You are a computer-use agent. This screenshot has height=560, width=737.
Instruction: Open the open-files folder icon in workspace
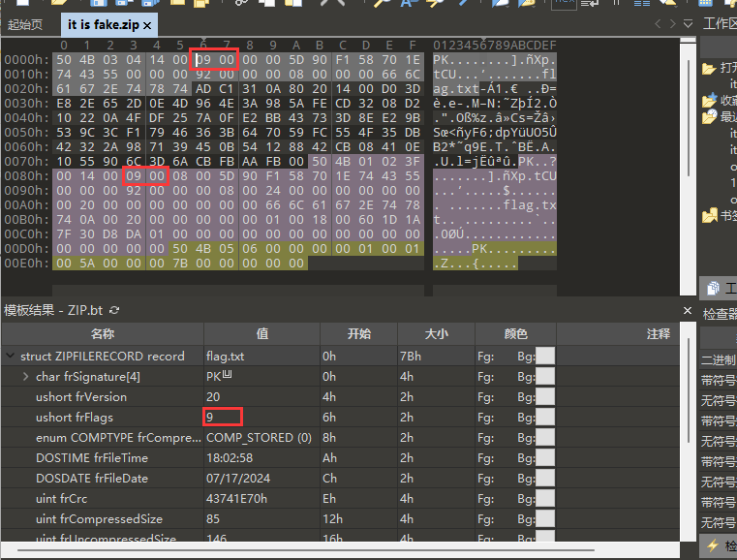point(709,69)
